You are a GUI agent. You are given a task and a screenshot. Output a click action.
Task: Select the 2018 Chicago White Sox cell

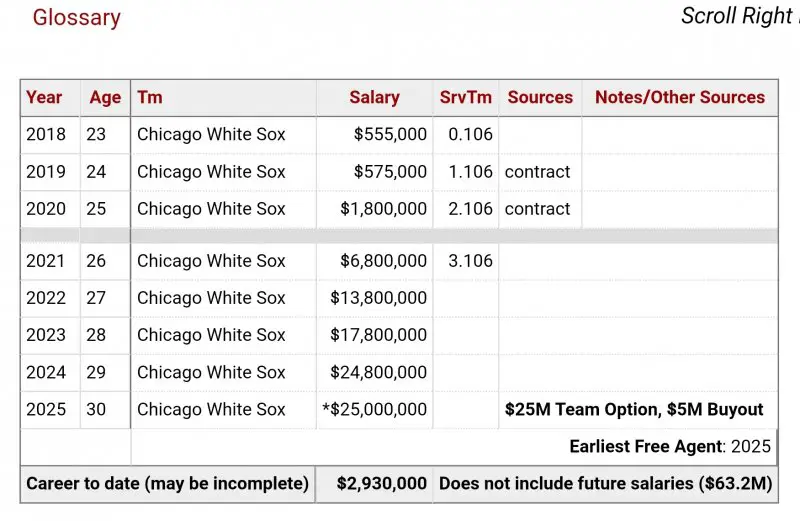pyautogui.click(x=211, y=134)
